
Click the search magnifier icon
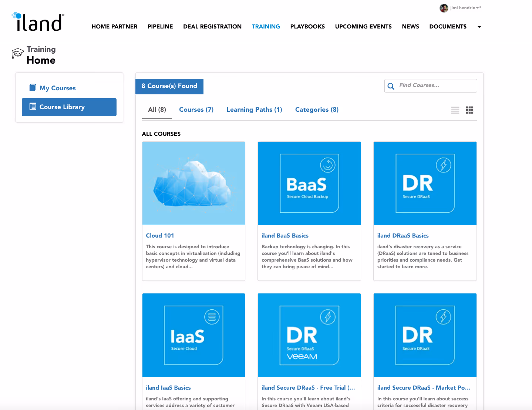tap(391, 86)
